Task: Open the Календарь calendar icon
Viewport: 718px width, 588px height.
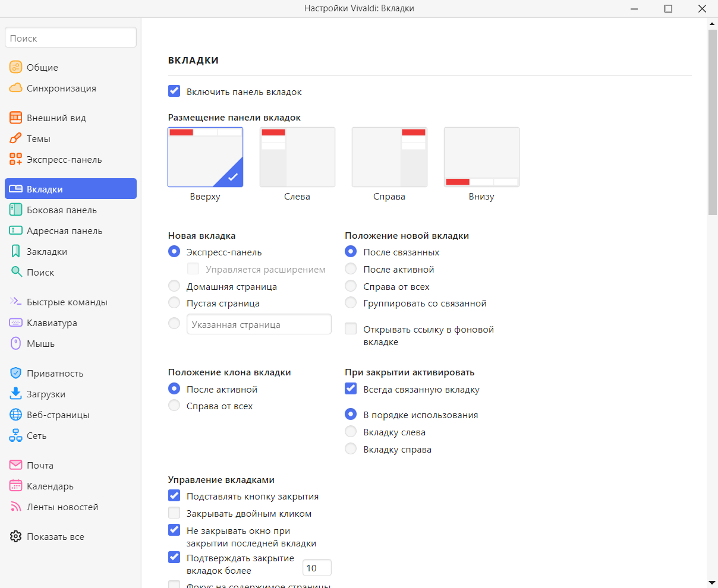Action: [15, 486]
